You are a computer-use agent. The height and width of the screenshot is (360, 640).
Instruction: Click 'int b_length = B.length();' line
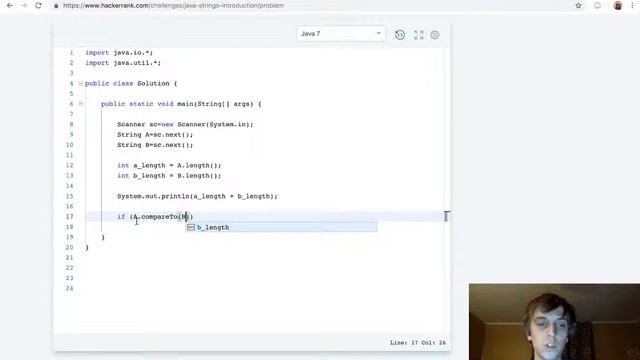coord(169,176)
